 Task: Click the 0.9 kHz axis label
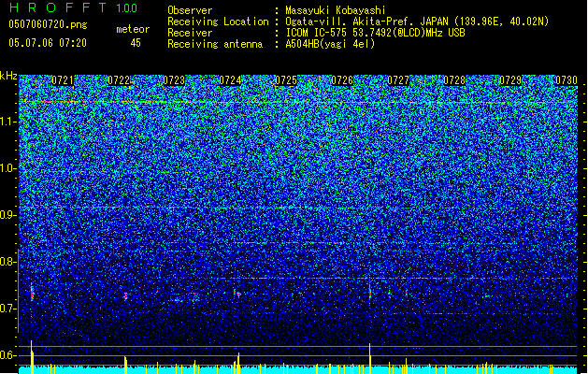(x=8, y=215)
